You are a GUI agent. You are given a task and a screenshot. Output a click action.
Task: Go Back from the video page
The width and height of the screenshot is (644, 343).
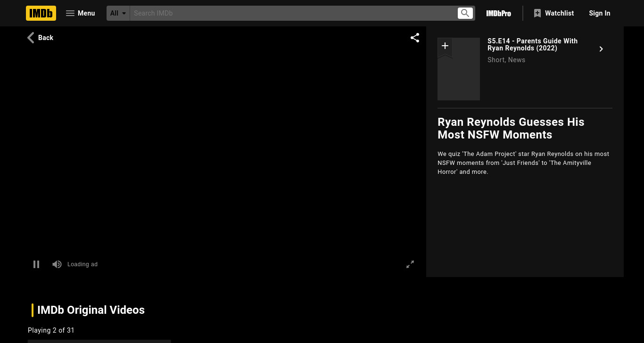[40, 38]
